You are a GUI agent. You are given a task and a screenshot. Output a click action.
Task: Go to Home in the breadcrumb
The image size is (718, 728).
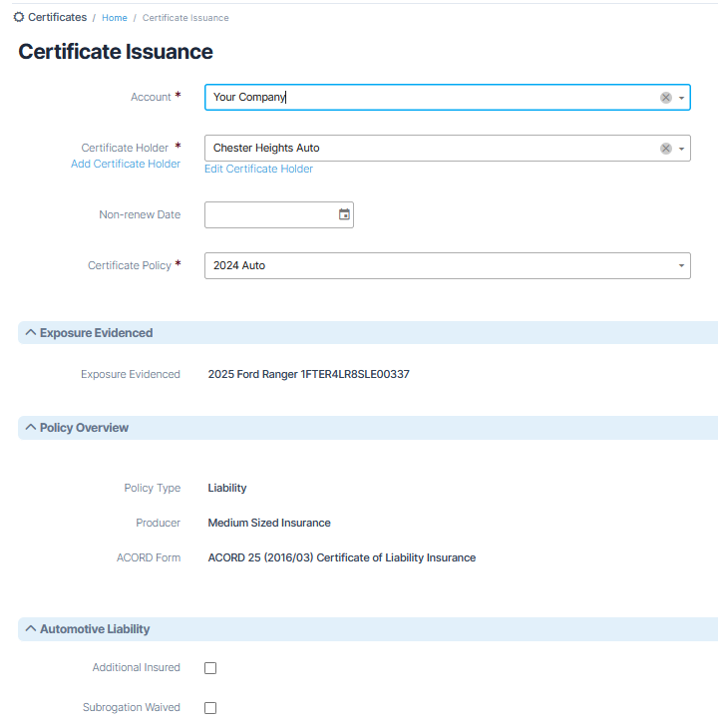(x=115, y=18)
